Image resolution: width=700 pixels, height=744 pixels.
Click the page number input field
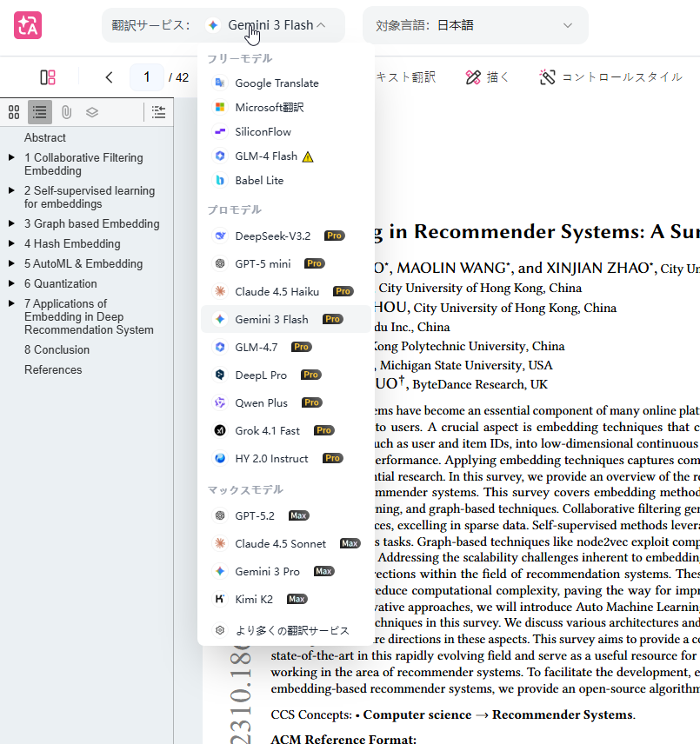[x=147, y=77]
